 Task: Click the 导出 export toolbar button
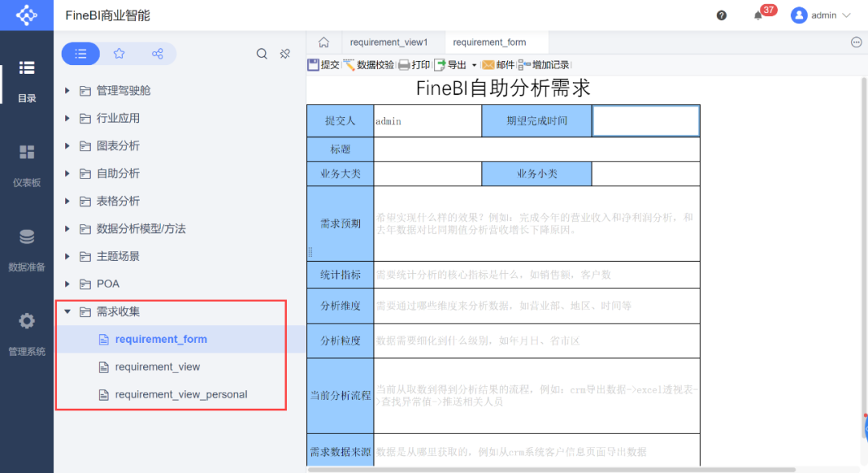click(451, 65)
